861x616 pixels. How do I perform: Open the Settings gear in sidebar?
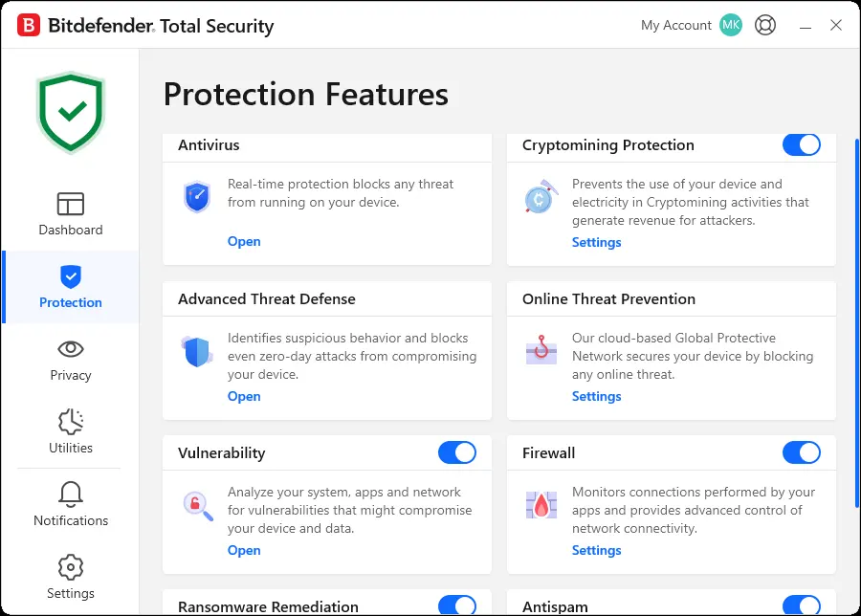[70, 567]
